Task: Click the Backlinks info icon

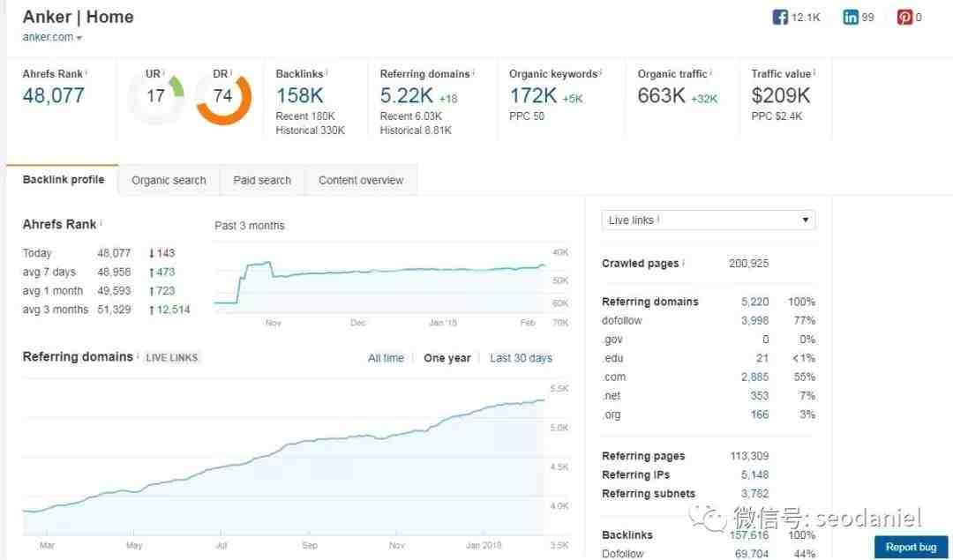Action: click(327, 73)
